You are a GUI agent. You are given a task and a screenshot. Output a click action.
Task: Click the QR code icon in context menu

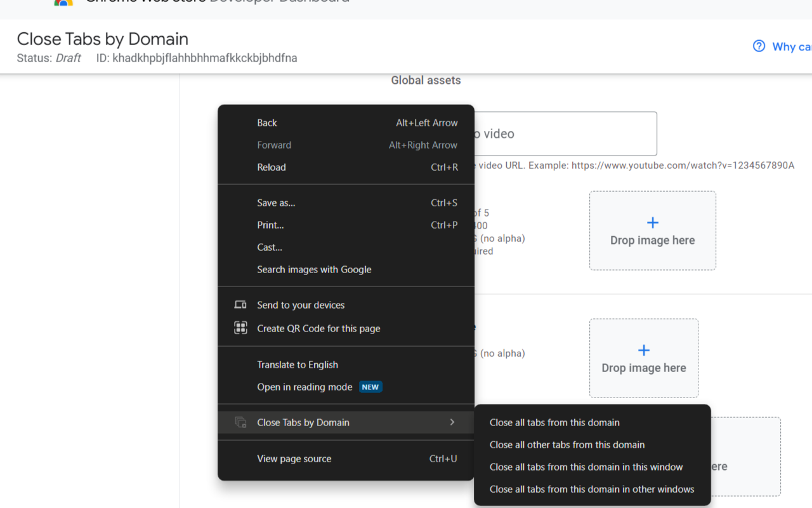(240, 328)
